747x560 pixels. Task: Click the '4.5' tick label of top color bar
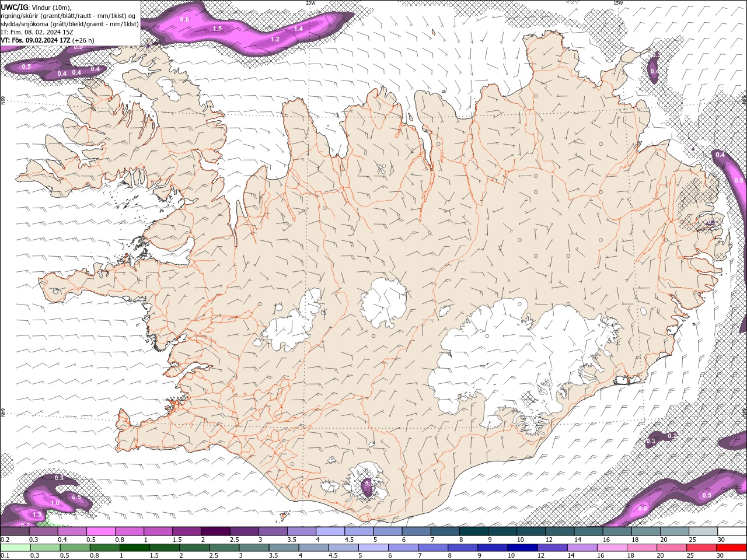(349, 540)
